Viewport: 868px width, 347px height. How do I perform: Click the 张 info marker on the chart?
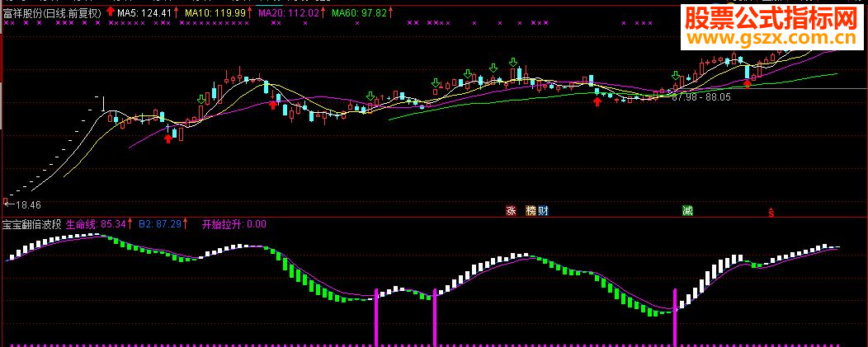(512, 211)
